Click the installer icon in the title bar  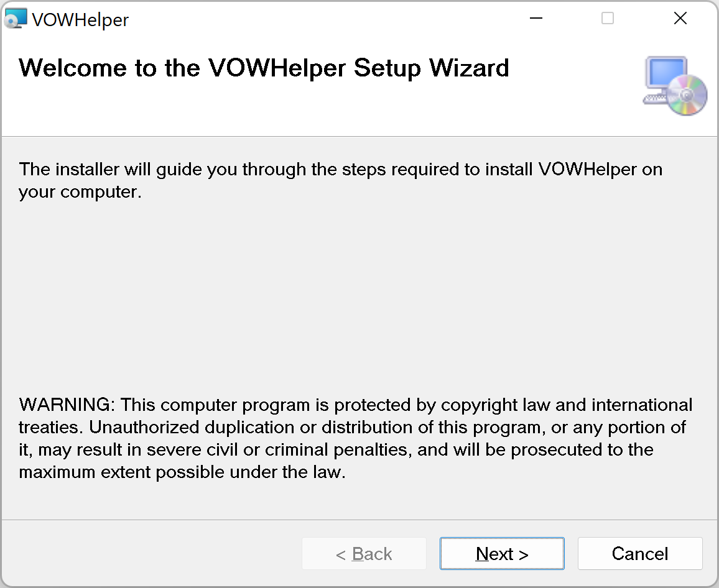tap(16, 19)
